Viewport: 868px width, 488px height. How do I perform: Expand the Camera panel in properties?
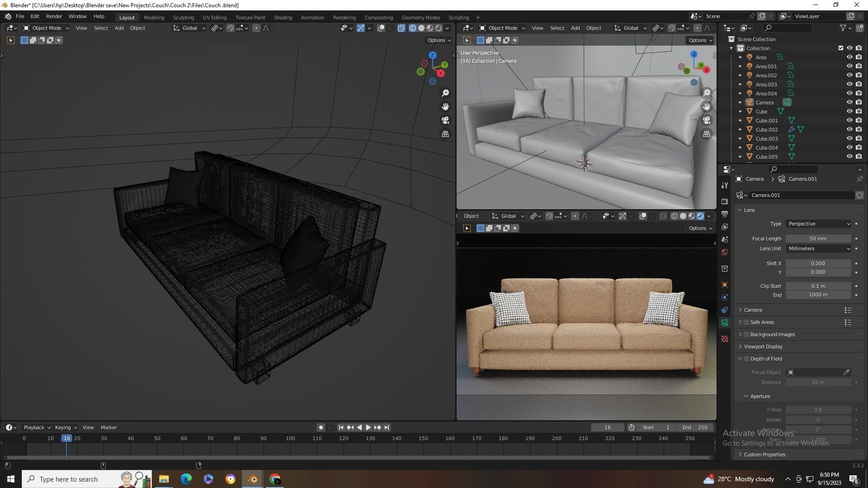(x=753, y=310)
